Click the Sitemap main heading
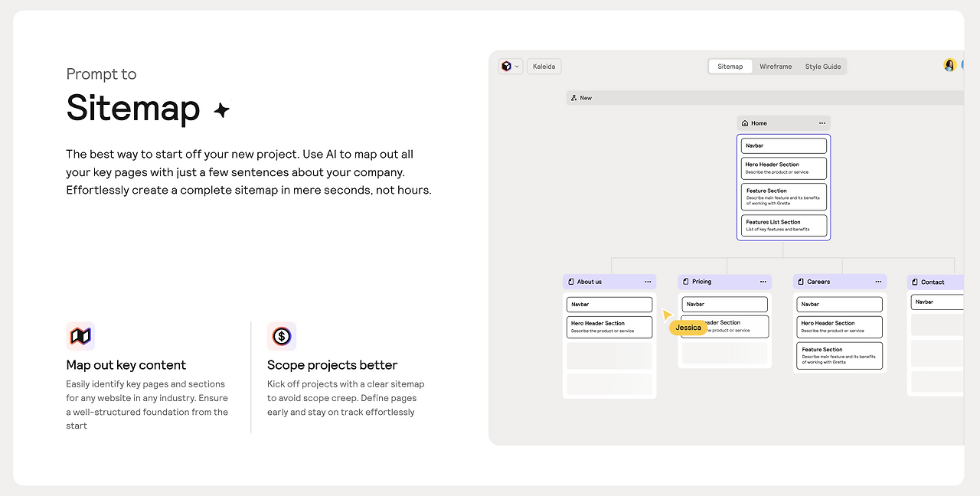The image size is (980, 496). [x=133, y=107]
